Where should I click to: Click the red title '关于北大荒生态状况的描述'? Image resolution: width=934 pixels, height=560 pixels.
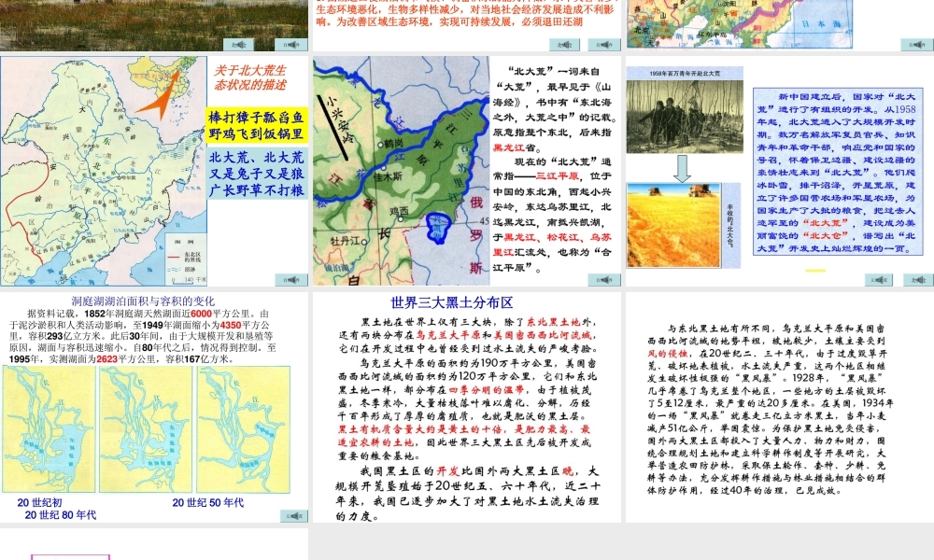(x=250, y=77)
